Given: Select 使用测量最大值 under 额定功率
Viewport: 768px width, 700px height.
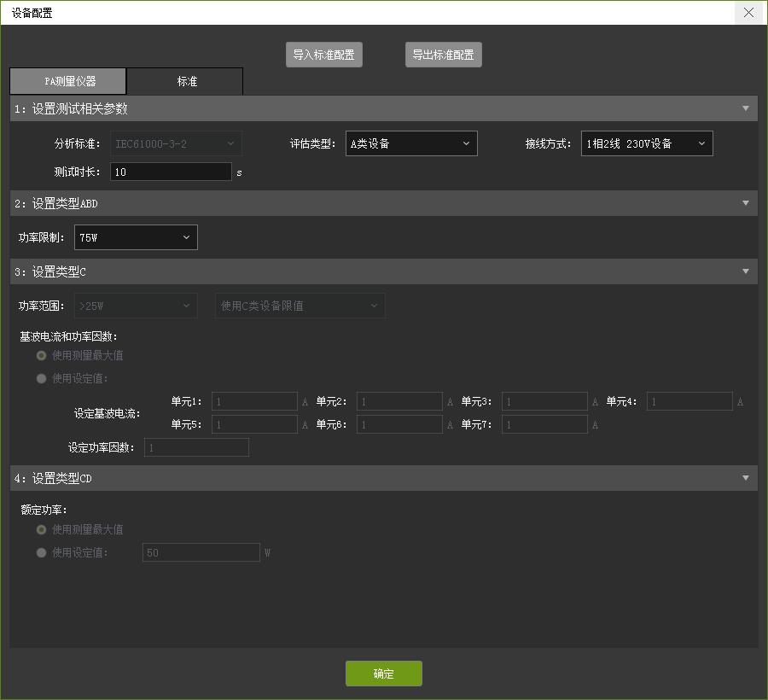Looking at the screenshot, I should [41, 529].
